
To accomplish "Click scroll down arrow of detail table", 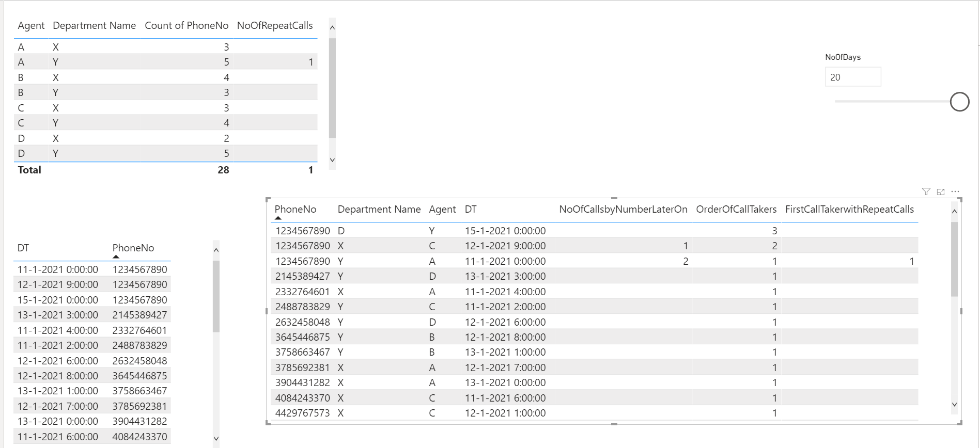I will point(954,405).
